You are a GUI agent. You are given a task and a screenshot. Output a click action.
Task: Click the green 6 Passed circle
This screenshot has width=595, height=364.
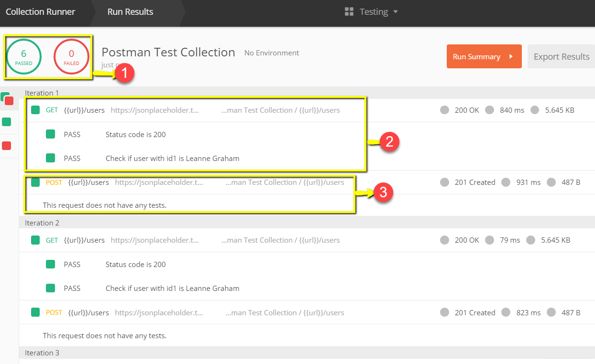point(23,57)
